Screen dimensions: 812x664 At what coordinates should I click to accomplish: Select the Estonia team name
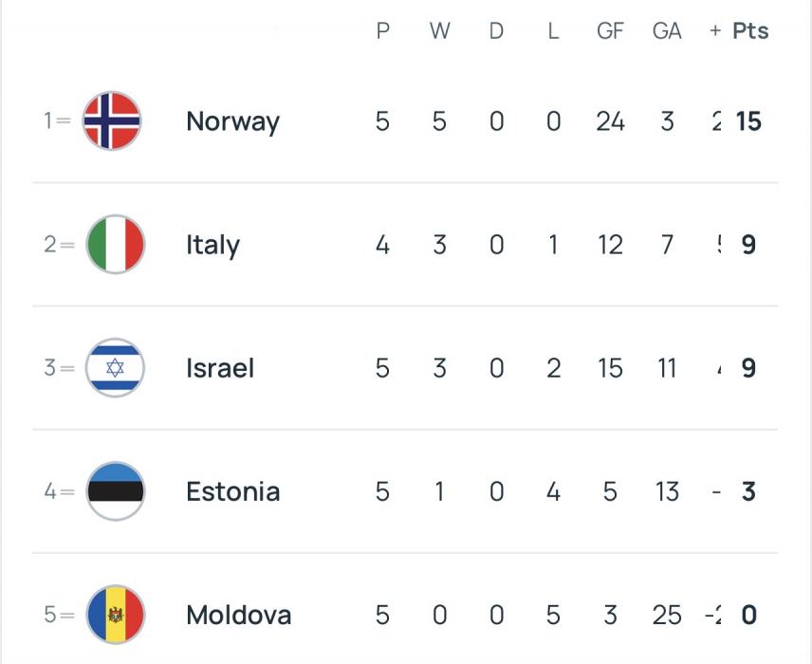click(x=232, y=491)
